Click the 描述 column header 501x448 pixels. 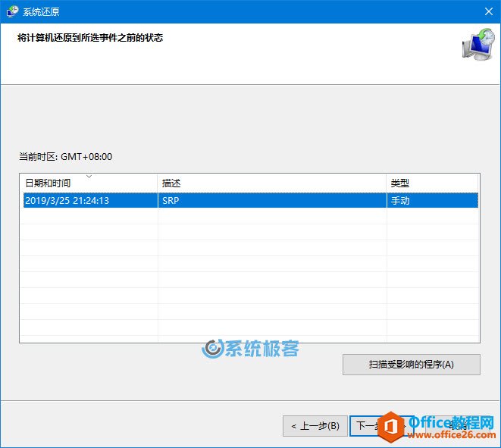click(x=272, y=183)
